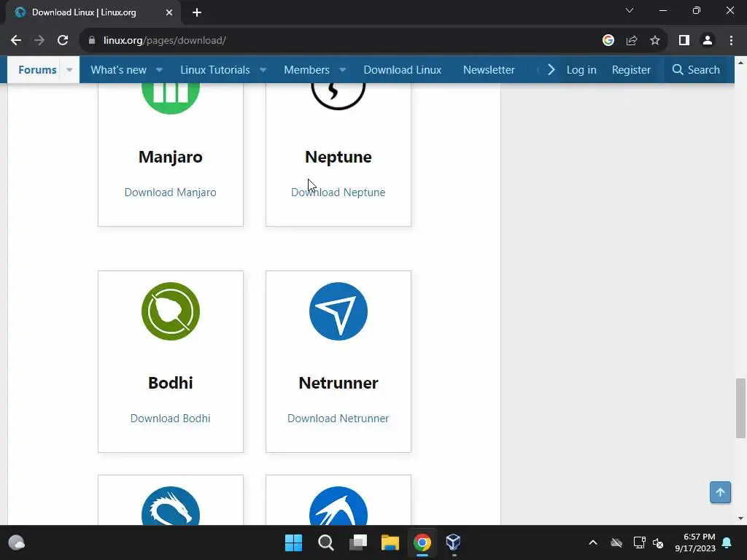This screenshot has height=560, width=747.
Task: Click the Netrunner paper-plane logo icon
Action: click(x=338, y=311)
